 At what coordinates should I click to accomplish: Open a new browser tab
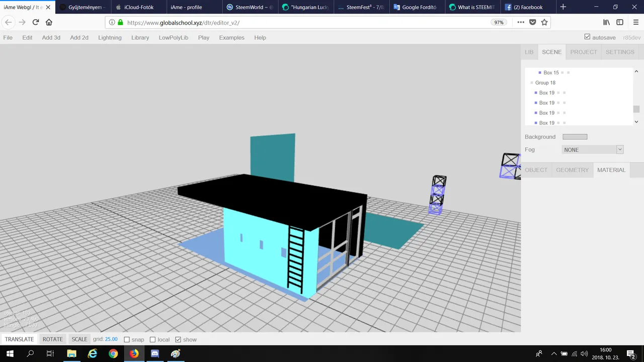click(563, 7)
